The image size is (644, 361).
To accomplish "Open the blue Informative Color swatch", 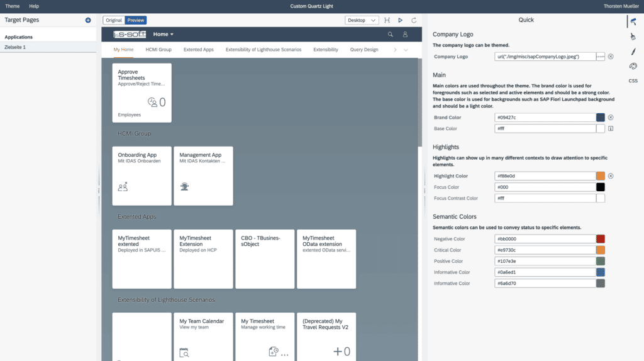I will point(601,272).
